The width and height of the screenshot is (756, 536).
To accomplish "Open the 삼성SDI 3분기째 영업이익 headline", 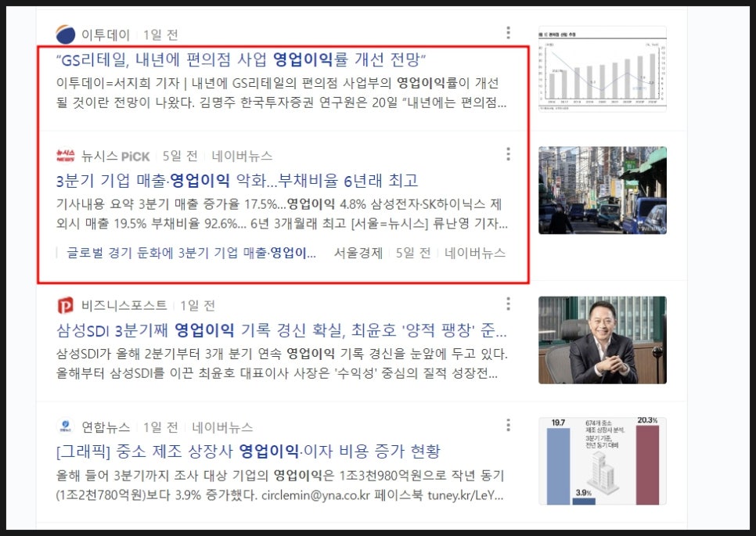I will (x=282, y=330).
